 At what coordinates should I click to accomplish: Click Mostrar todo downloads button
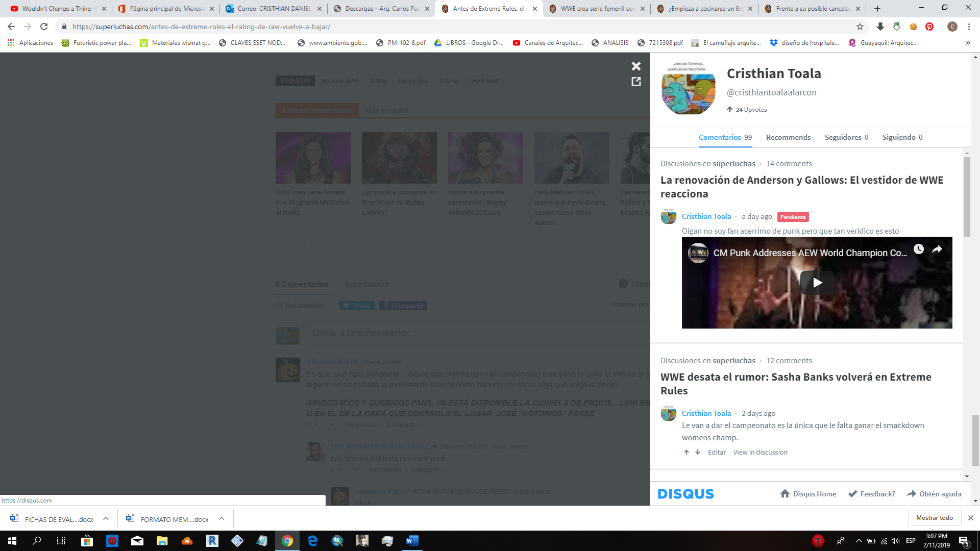(x=935, y=518)
